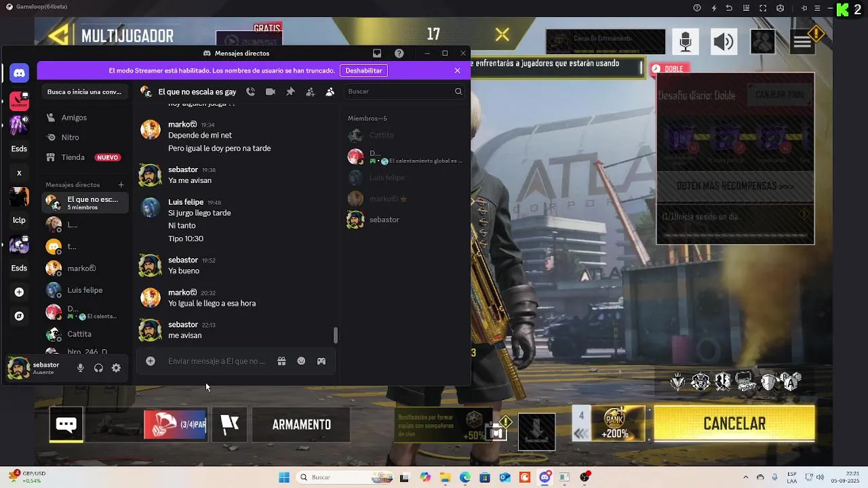Select member Cattita in members list
The width and height of the screenshot is (868, 488).
[x=405, y=135]
